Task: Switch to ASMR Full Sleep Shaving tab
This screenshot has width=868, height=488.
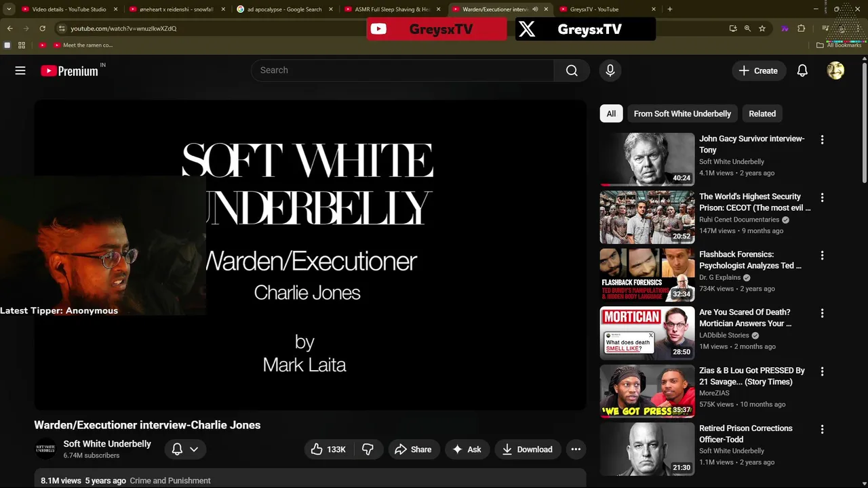Action: tap(393, 9)
